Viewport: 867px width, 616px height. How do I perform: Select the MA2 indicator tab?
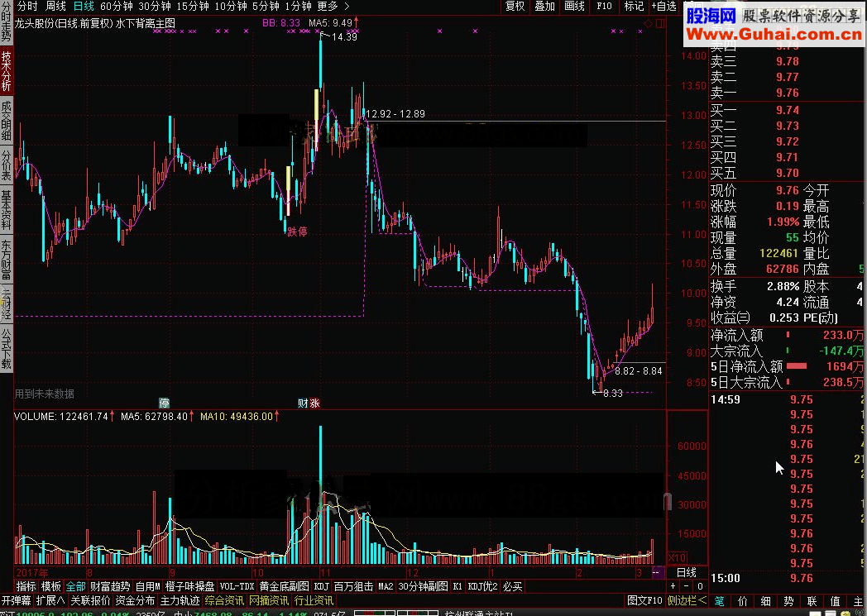coord(386,586)
